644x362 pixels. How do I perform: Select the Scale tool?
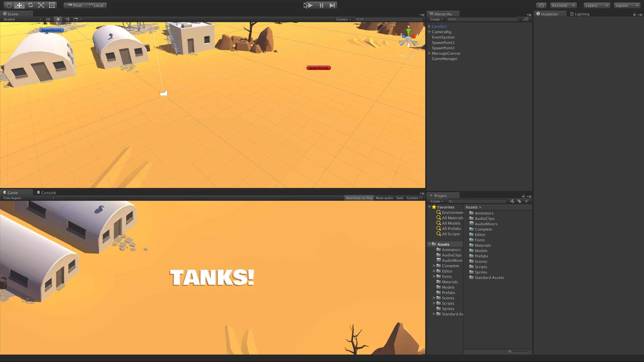(41, 5)
